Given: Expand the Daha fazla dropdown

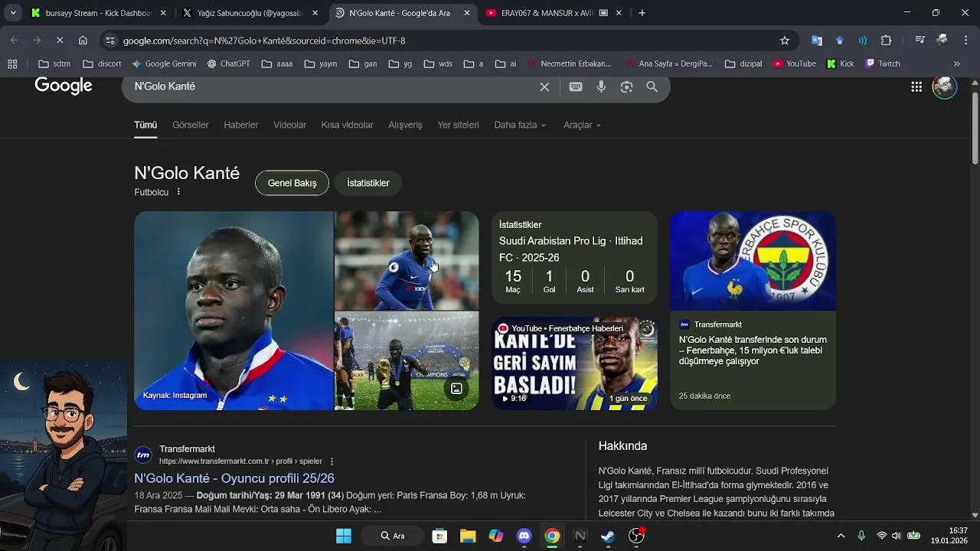Looking at the screenshot, I should point(520,125).
